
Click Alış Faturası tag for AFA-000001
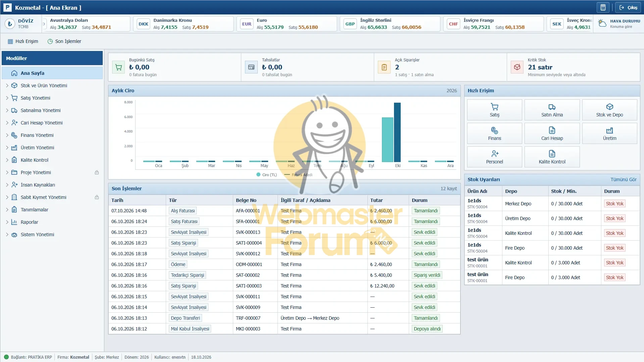(183, 211)
